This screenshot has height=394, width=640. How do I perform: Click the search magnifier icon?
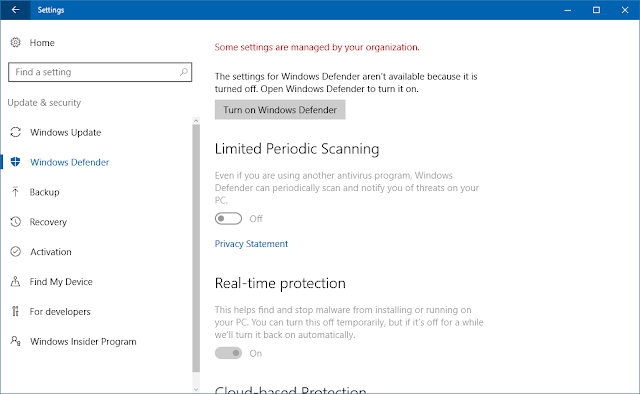click(x=183, y=72)
